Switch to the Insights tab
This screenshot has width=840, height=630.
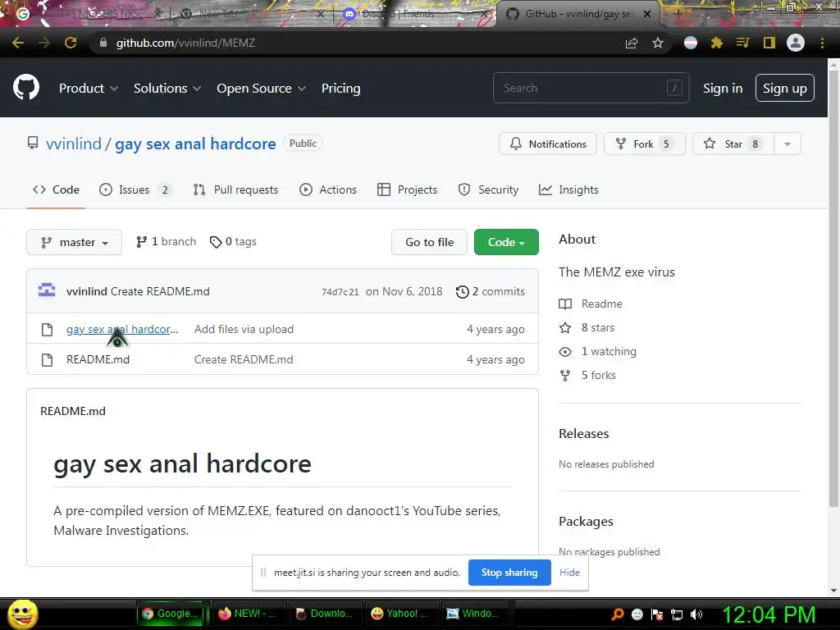pos(568,189)
